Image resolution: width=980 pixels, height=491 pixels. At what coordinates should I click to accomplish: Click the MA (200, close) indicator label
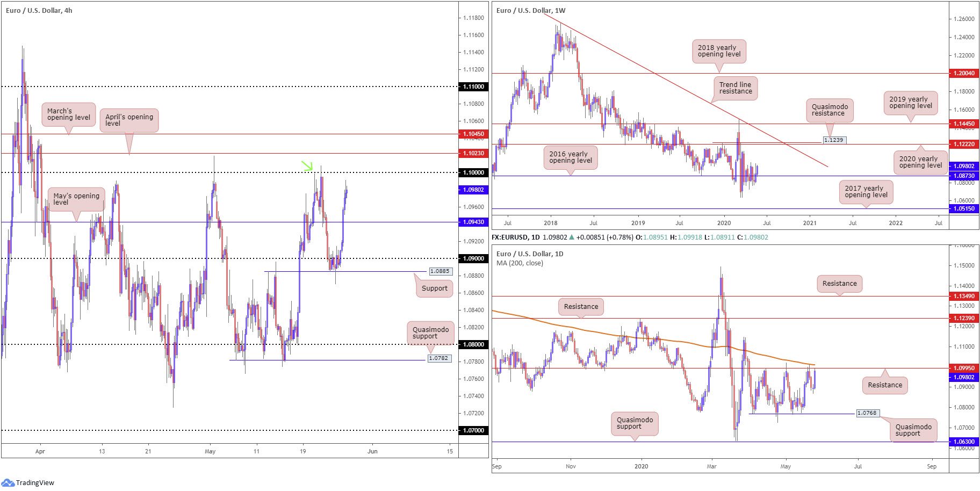point(520,263)
